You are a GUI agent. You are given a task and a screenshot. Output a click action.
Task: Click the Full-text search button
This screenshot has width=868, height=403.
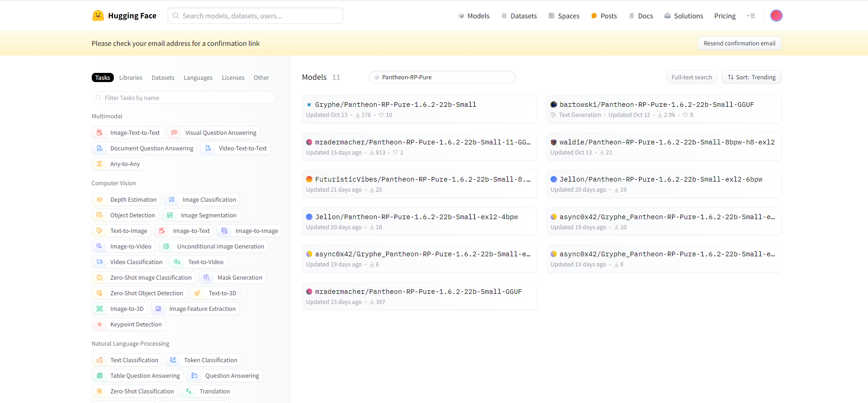point(692,77)
